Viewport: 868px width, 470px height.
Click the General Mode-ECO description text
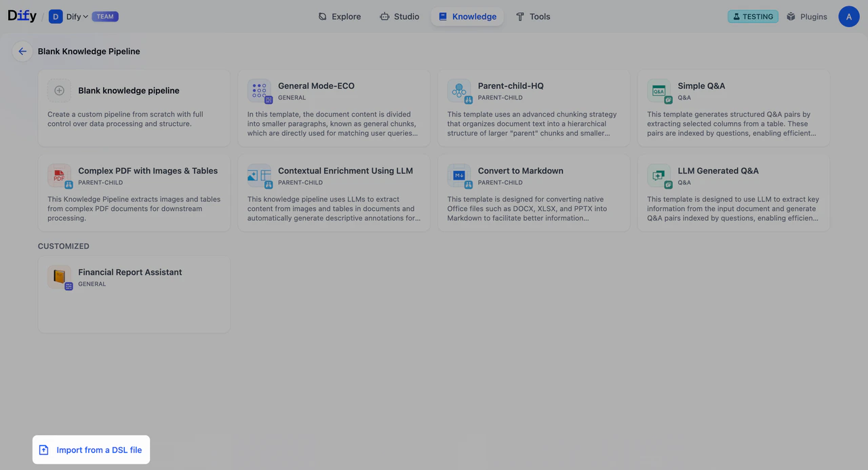point(332,123)
